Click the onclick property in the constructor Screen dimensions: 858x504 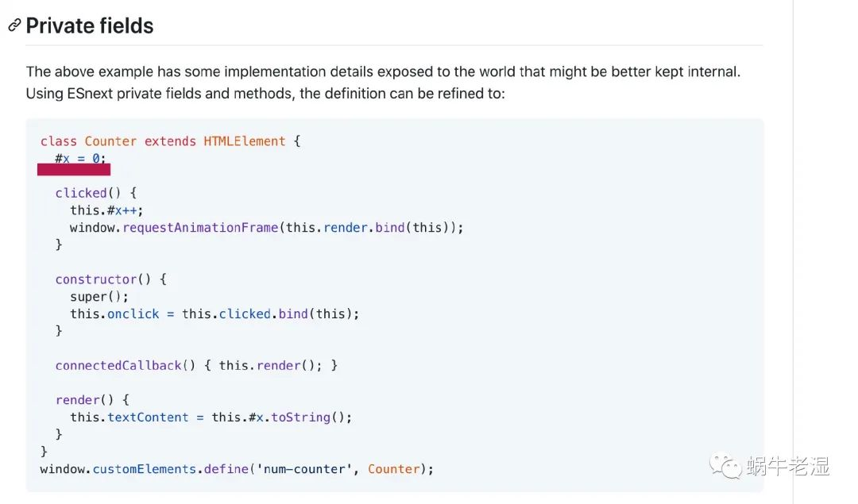pyautogui.click(x=133, y=314)
